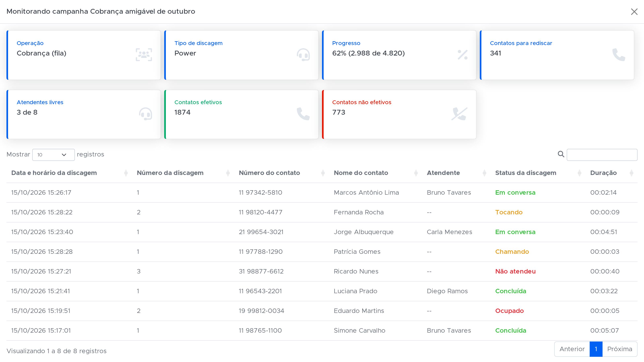Image resolution: width=644 pixels, height=362 pixels.
Task: Click attendant Diego Ramos
Action: 447,291
